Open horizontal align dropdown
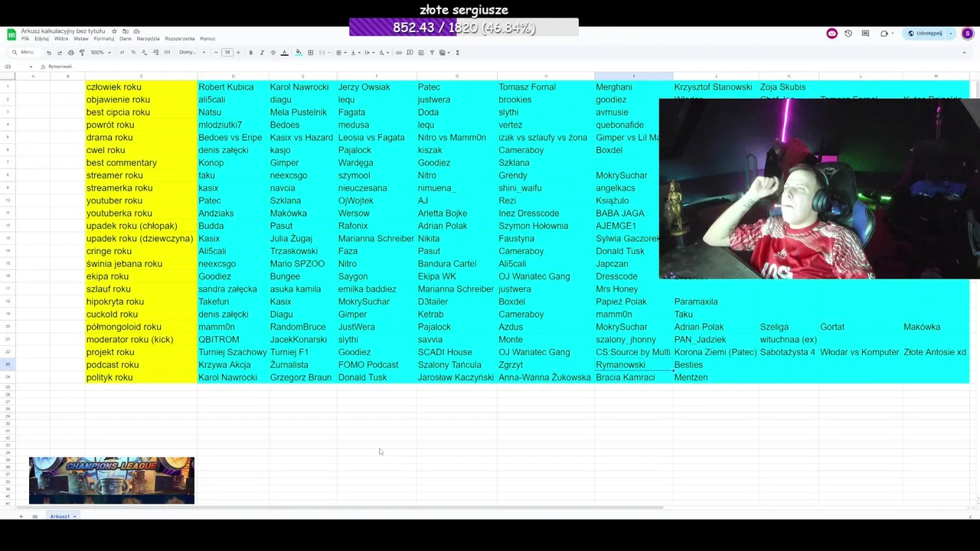980x551 pixels. pyautogui.click(x=341, y=53)
